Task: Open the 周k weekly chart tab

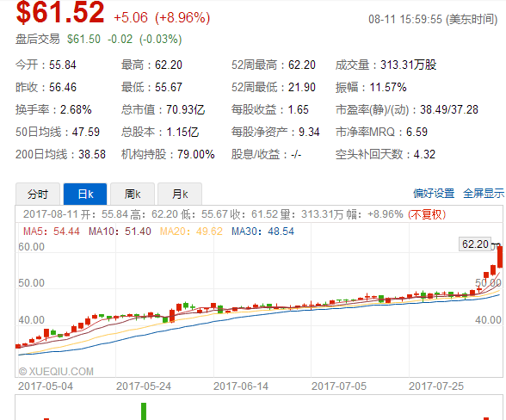Action: tap(133, 194)
